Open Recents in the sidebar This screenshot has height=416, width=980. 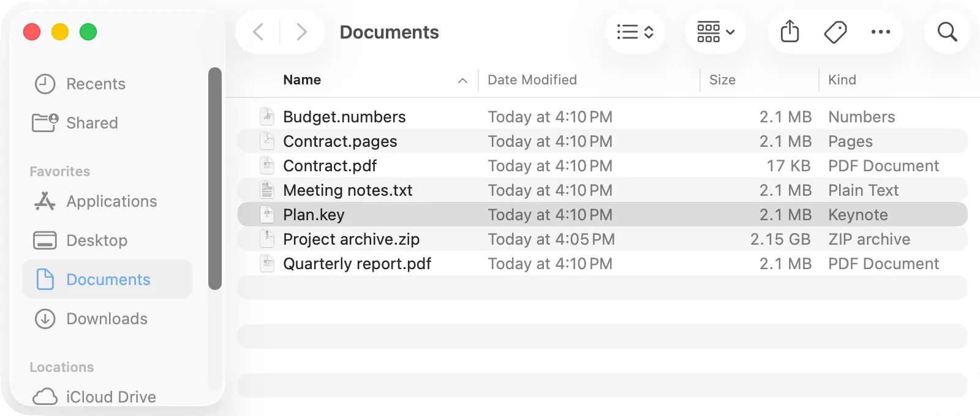coord(108,84)
